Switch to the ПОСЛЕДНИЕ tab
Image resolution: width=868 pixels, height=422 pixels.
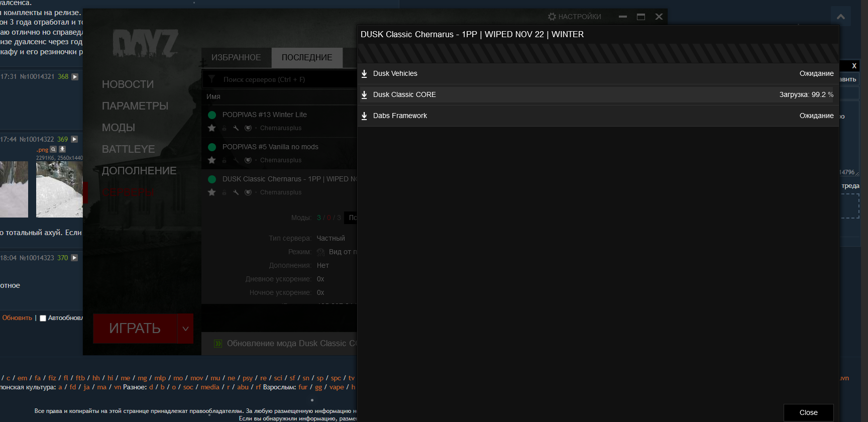pos(307,58)
